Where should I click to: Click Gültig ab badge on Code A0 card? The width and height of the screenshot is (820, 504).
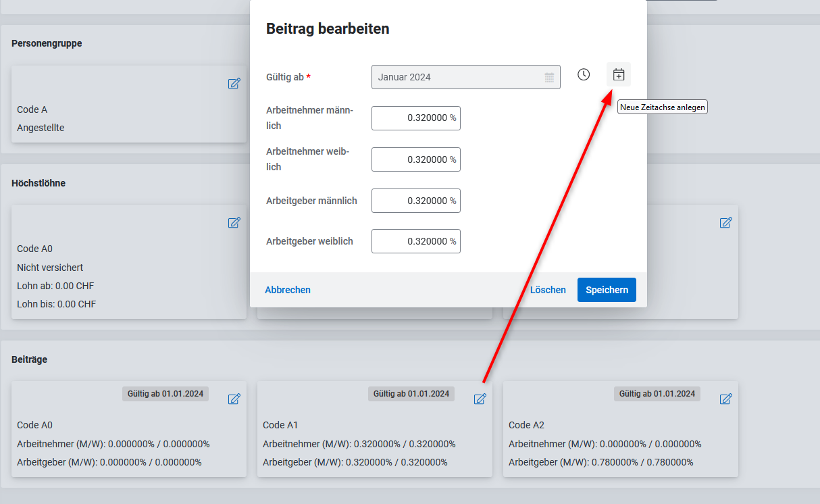click(x=165, y=394)
